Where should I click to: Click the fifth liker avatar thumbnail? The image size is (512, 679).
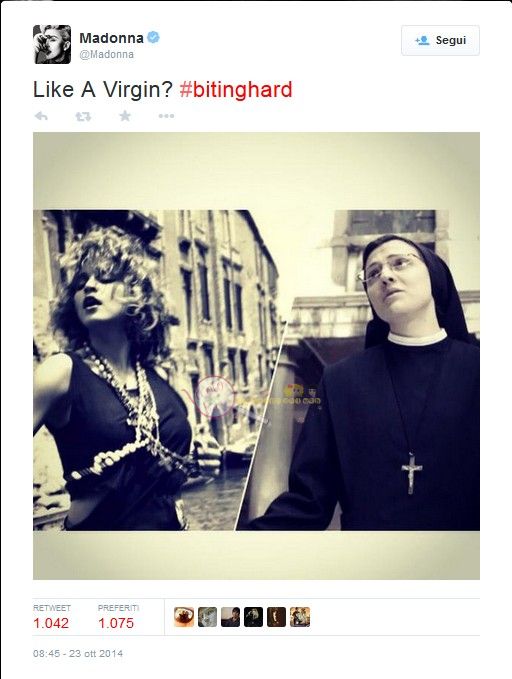point(276,617)
